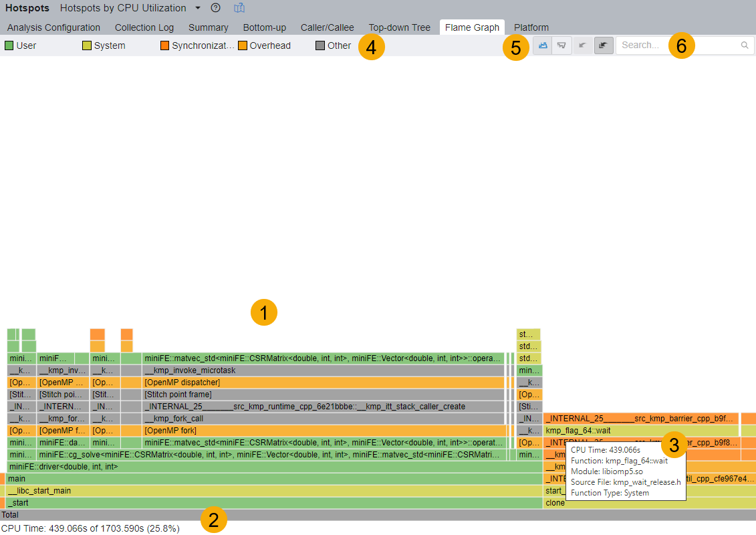This screenshot has width=756, height=535.
Task: Open the cookbook guide icon
Action: tap(239, 8)
